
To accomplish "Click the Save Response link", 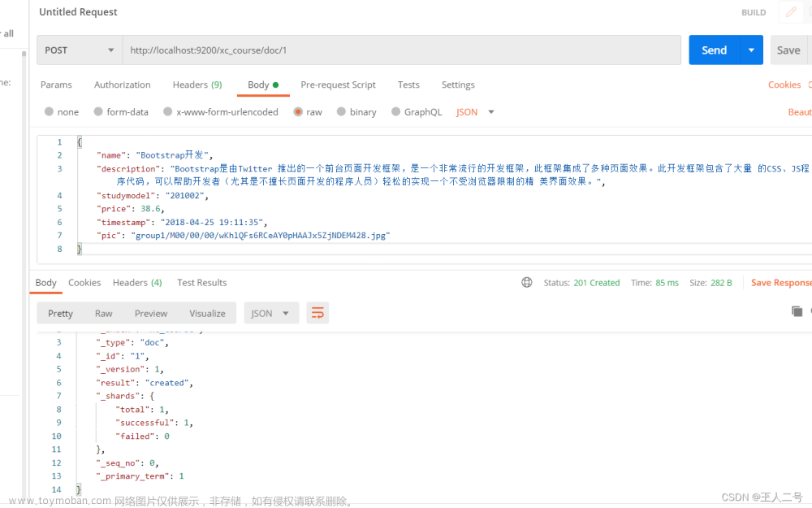I will tap(781, 283).
